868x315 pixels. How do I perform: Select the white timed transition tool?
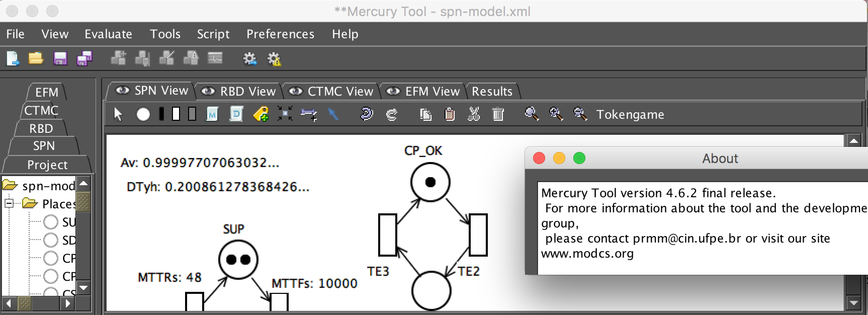[x=176, y=114]
